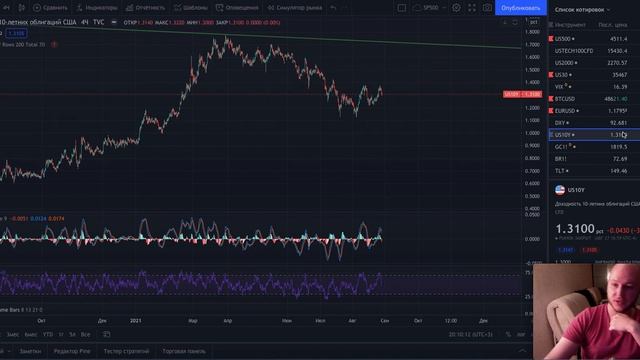The height and width of the screenshot is (360, 640).
Task: Toggle logarithmic scale лог button
Action: 521,334
